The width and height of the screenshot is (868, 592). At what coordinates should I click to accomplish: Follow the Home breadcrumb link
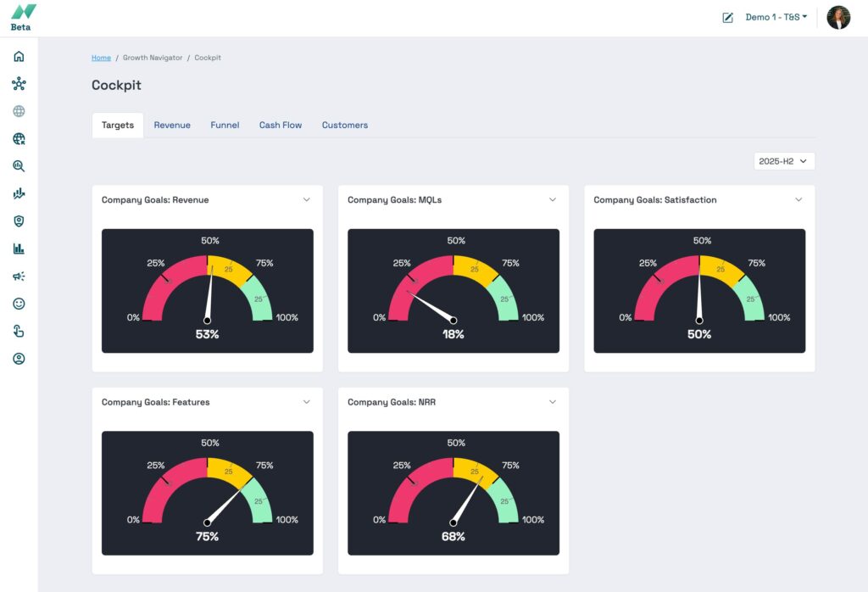[101, 58]
